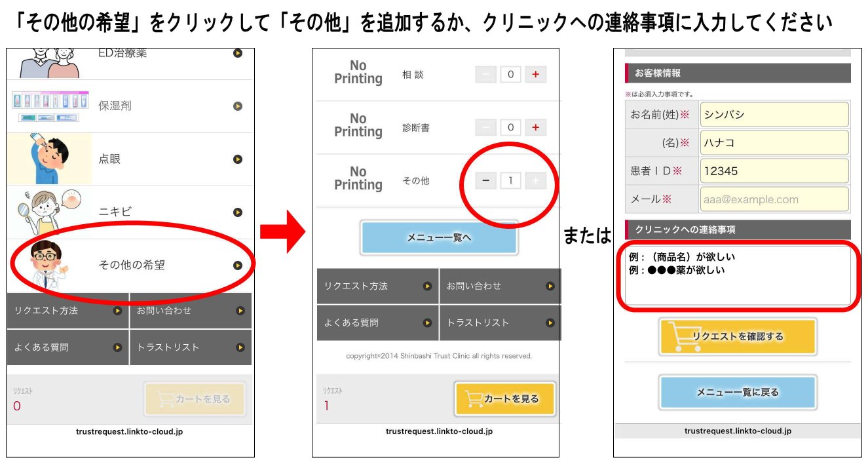Viewport: 868px width, 472px height.
Task: Click the arrow icon on the ニキビ row
Action: coord(238,212)
